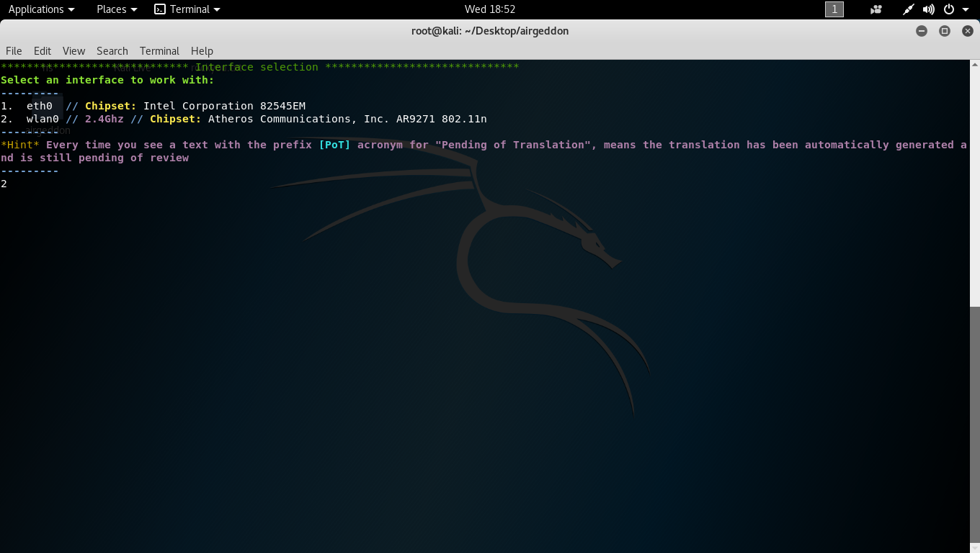Open the File menu
The height and width of the screenshot is (553, 980).
(14, 50)
